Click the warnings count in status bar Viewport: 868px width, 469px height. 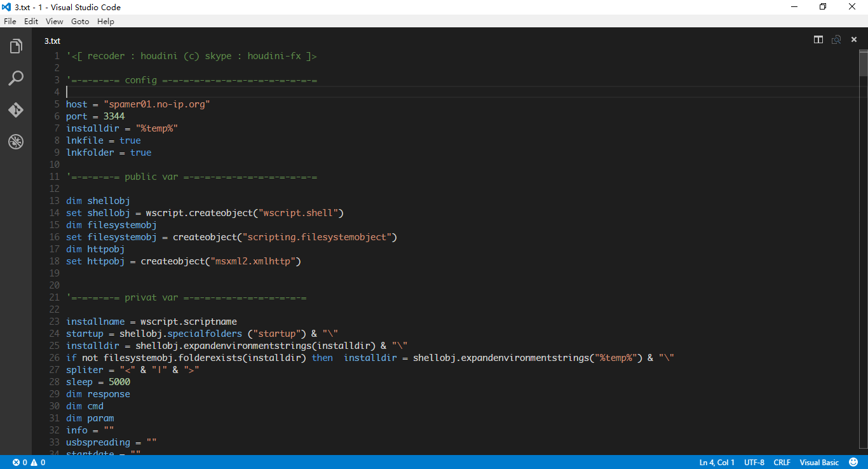pos(38,463)
